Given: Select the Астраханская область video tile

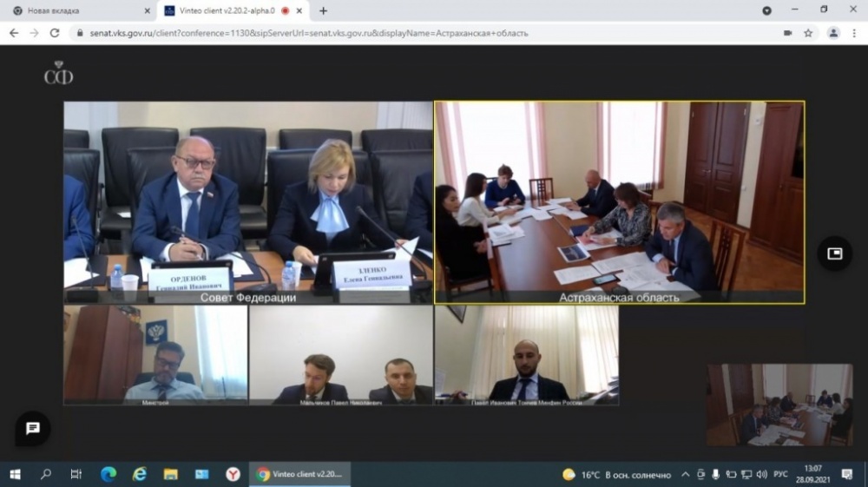Looking at the screenshot, I should click(x=619, y=202).
